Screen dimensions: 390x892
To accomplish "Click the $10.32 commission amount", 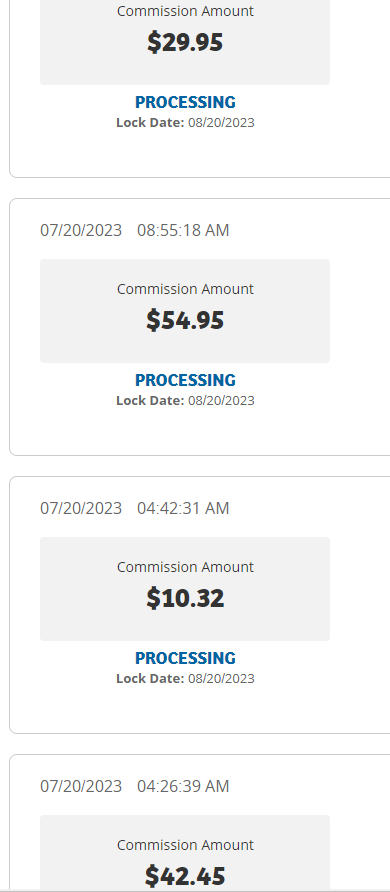I will [x=185, y=598].
